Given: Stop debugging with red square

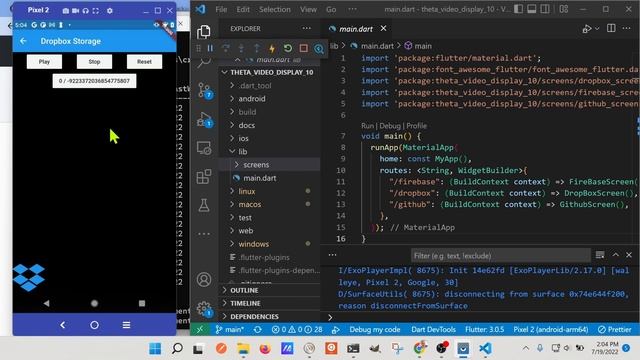Looking at the screenshot, I should (303, 48).
